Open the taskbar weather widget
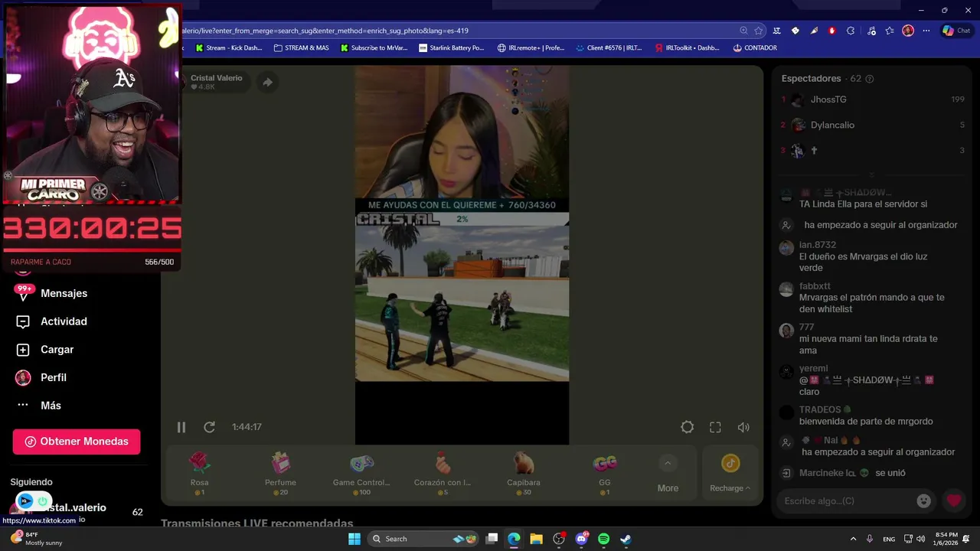This screenshot has height=551, width=980. coord(37,539)
